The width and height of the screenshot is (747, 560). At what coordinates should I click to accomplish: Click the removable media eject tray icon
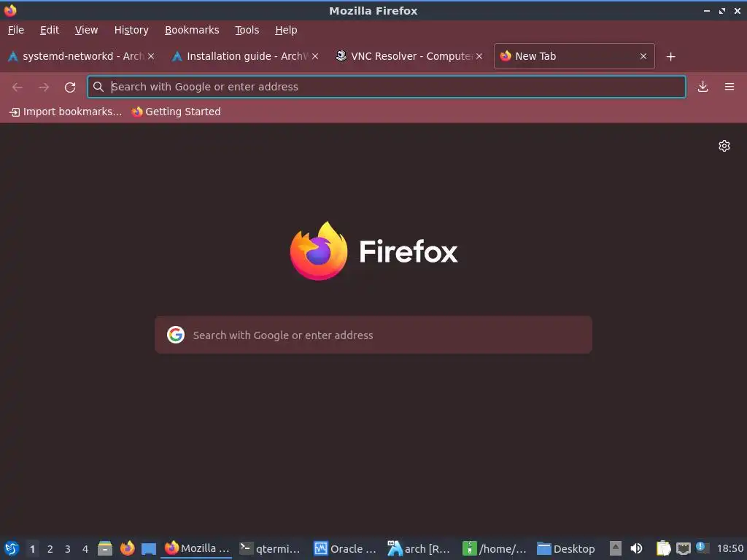coord(616,548)
